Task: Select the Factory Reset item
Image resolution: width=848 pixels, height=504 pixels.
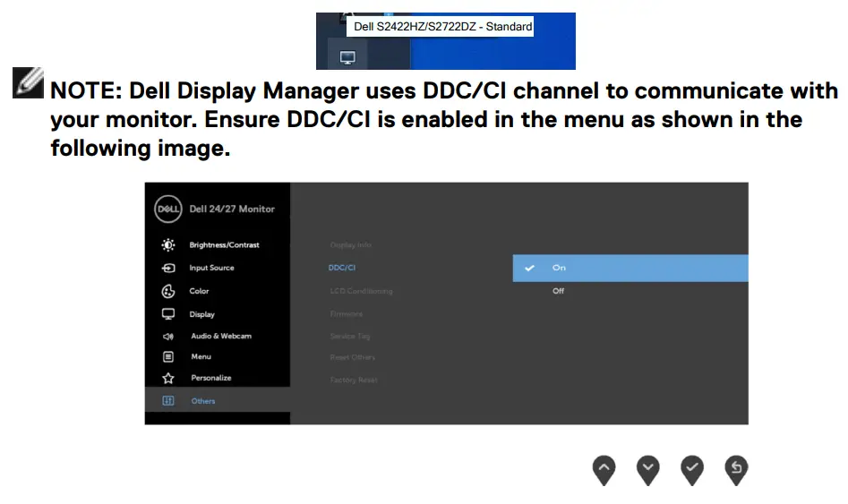Action: tap(354, 380)
